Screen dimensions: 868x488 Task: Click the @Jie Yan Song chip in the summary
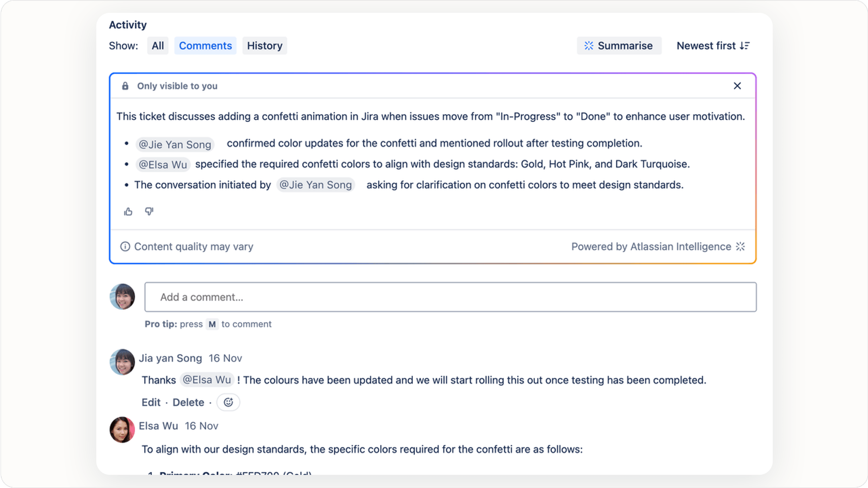tap(175, 145)
